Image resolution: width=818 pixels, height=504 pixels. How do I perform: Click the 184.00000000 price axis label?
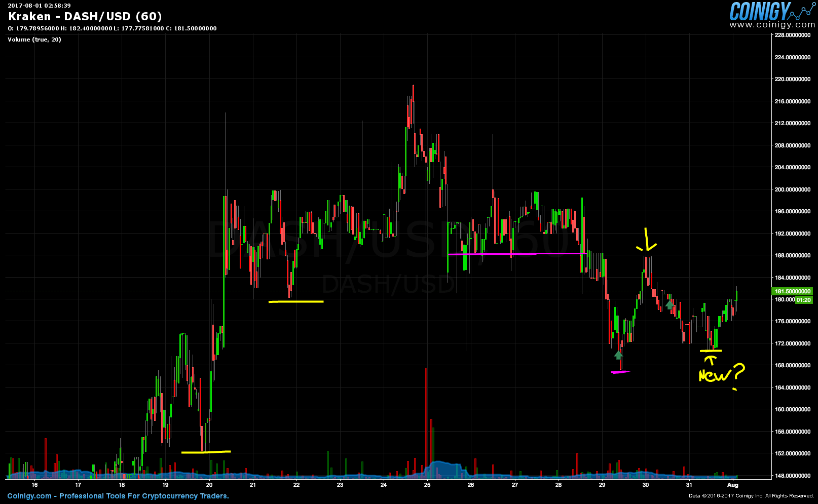click(793, 278)
